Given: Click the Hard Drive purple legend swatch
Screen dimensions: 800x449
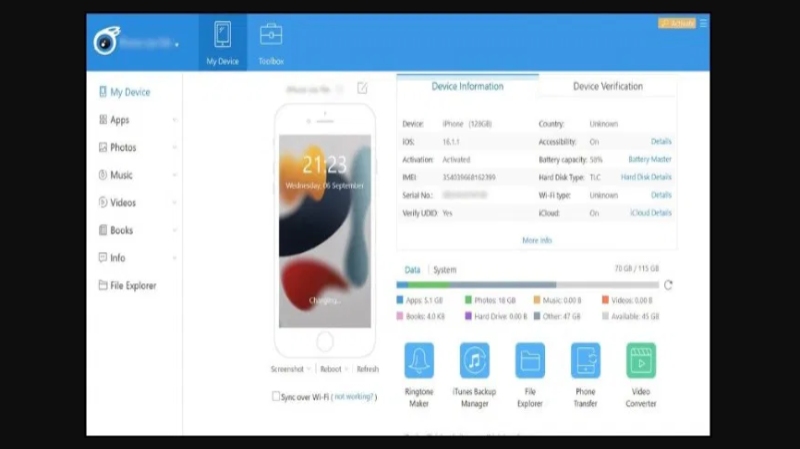Looking at the screenshot, I should click(x=468, y=316).
